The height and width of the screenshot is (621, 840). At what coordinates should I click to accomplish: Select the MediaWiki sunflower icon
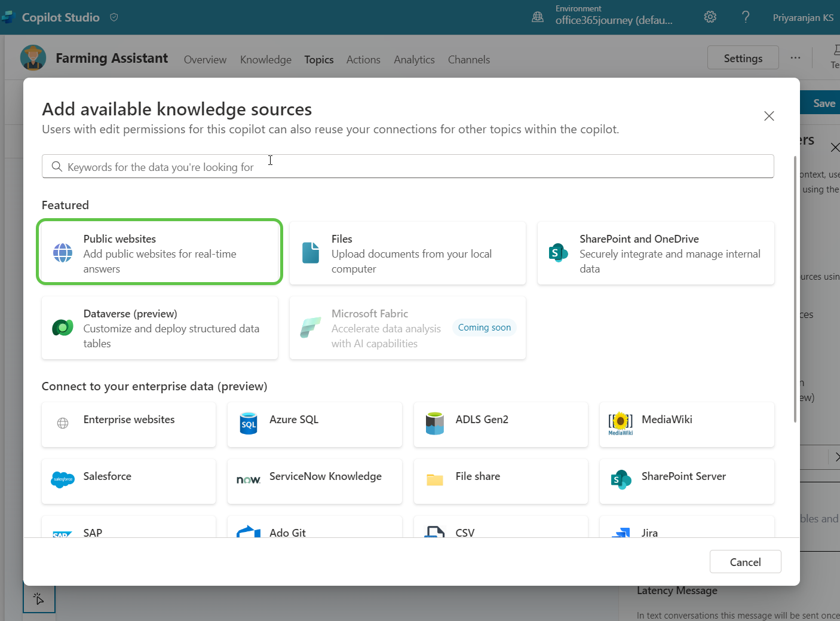(x=621, y=423)
